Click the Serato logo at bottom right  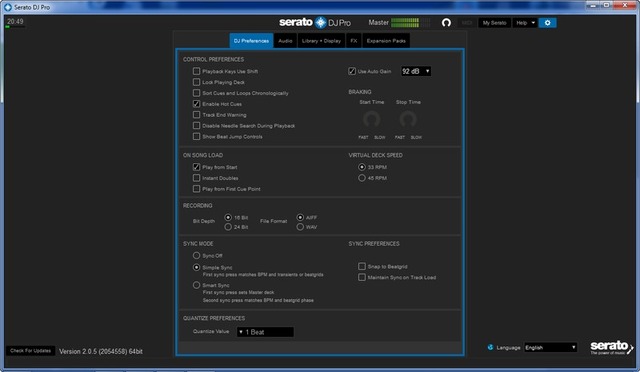tap(611, 348)
